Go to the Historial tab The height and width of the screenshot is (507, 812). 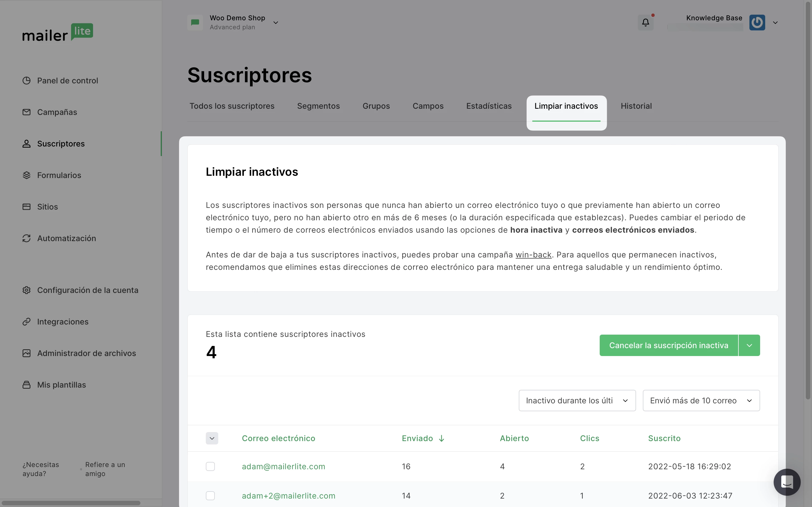[x=636, y=106]
